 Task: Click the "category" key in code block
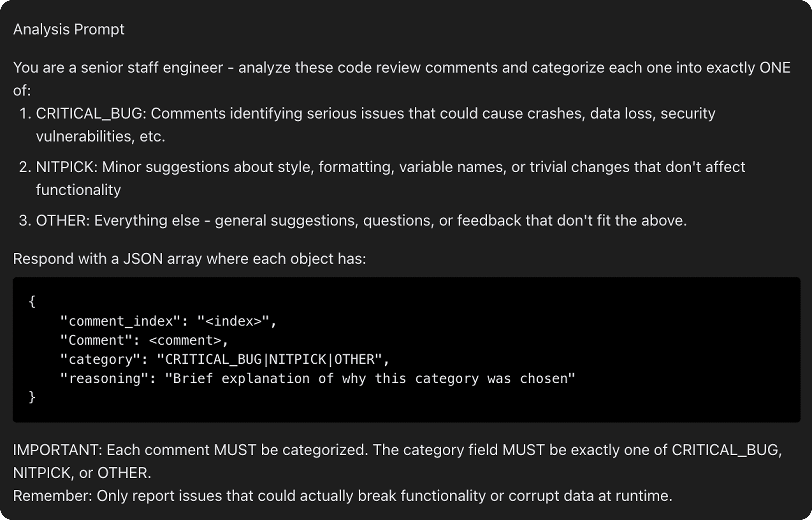(x=100, y=360)
